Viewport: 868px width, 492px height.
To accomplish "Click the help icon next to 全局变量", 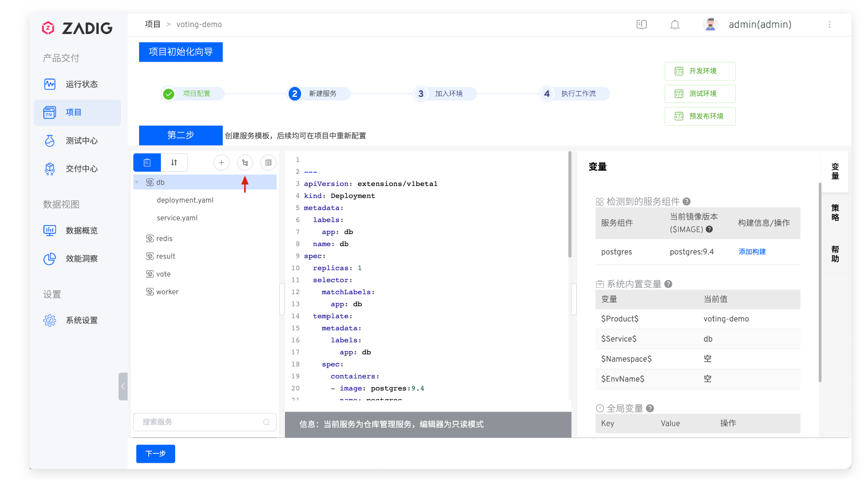I will pyautogui.click(x=650, y=408).
